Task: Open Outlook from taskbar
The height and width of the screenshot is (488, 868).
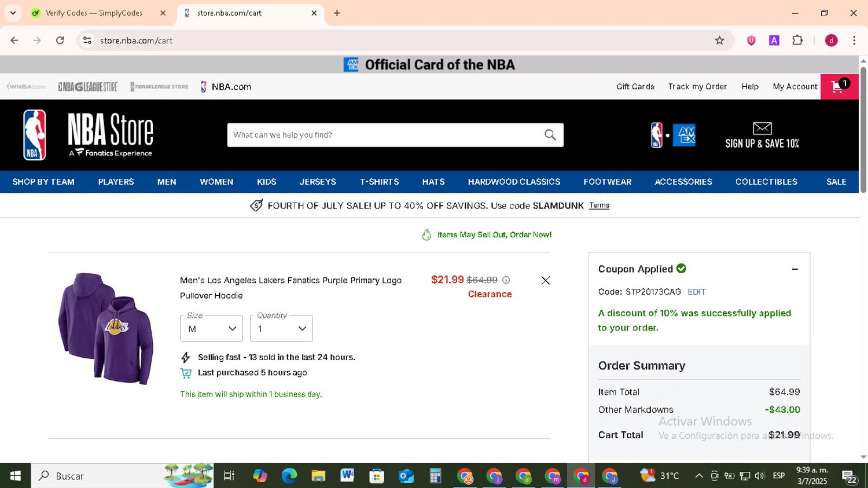Action: pos(406,476)
